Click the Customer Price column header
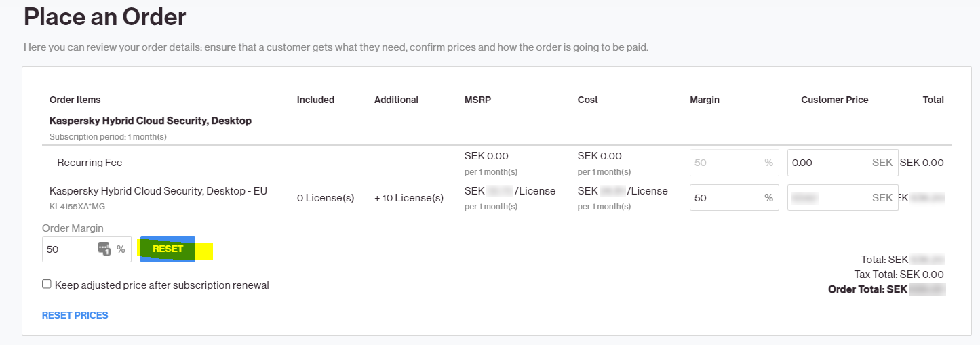 [x=834, y=100]
